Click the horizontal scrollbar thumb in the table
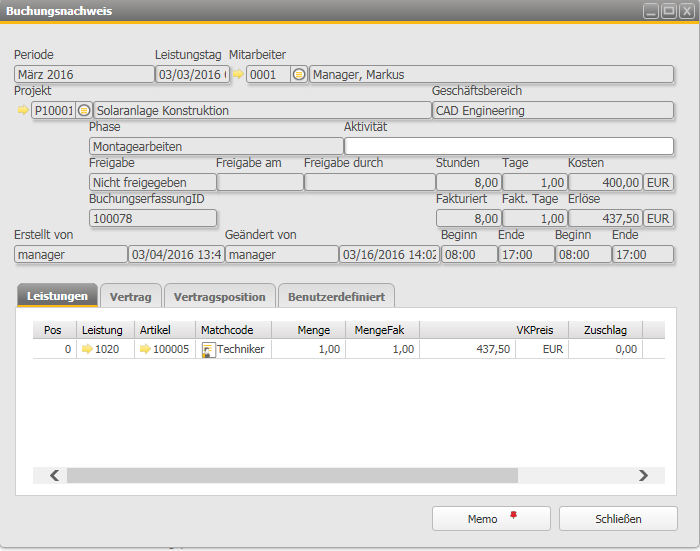 coord(292,475)
